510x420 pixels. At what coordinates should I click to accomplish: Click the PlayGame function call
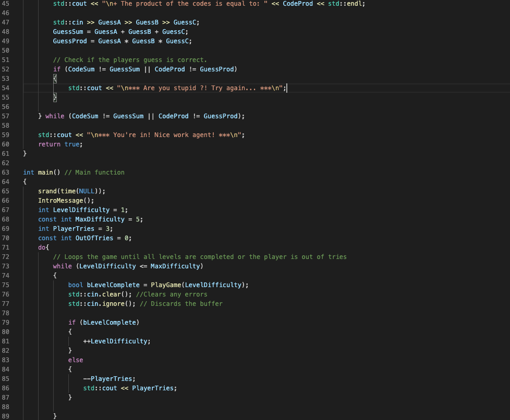tap(166, 286)
